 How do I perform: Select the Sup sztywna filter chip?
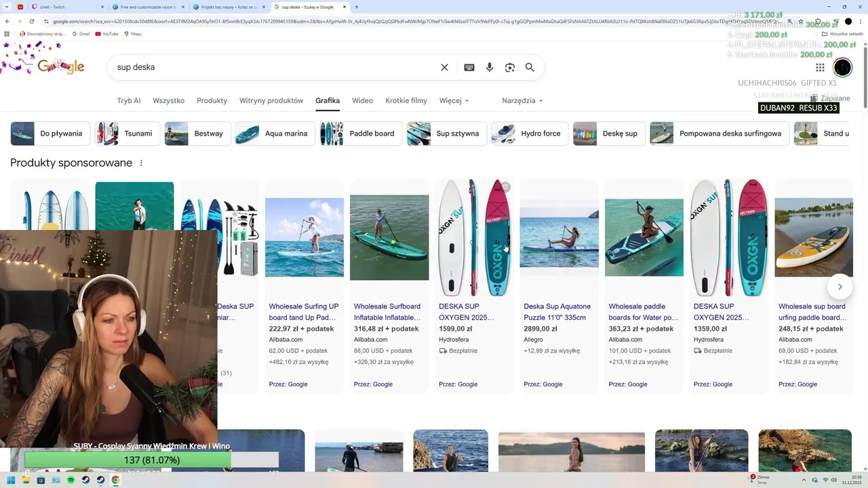click(x=447, y=134)
